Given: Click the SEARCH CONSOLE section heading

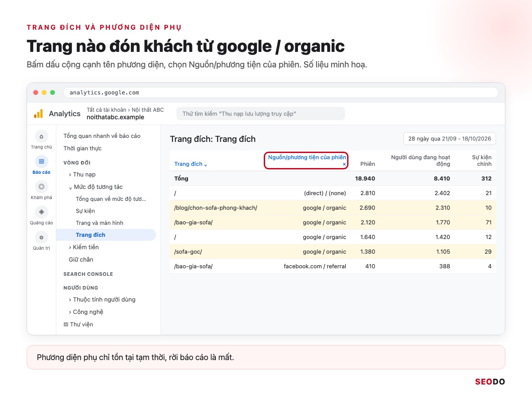Looking at the screenshot, I should click(88, 274).
